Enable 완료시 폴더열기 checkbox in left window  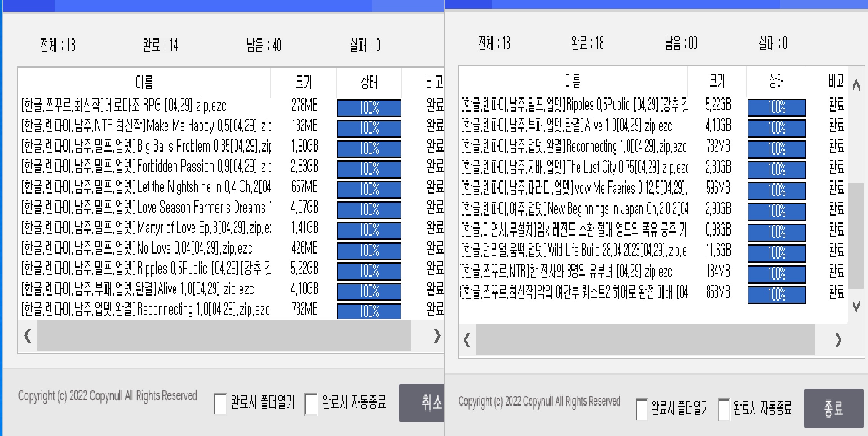point(220,404)
